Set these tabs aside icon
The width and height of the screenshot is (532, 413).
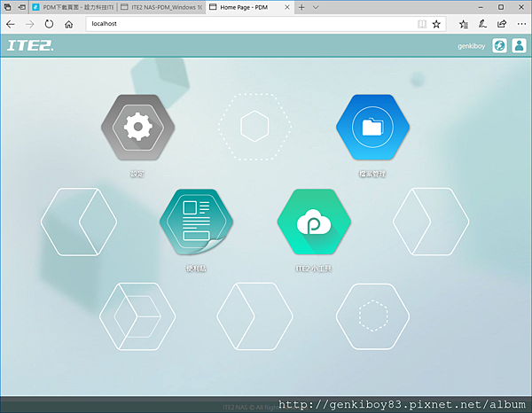[x=22, y=7]
